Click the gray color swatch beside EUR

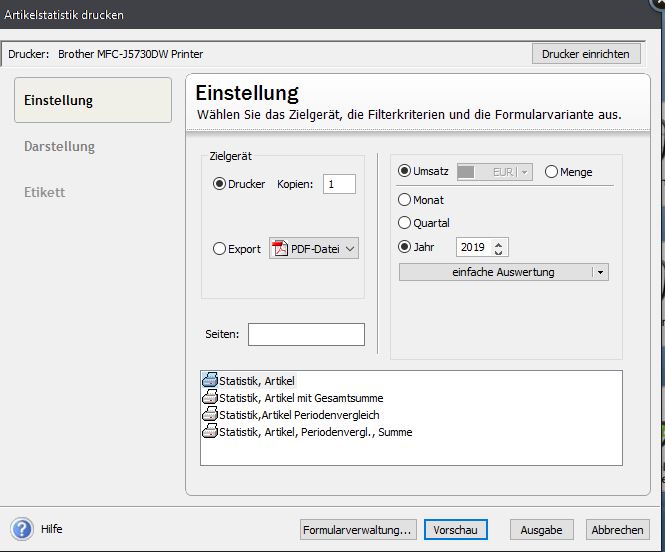click(x=466, y=172)
